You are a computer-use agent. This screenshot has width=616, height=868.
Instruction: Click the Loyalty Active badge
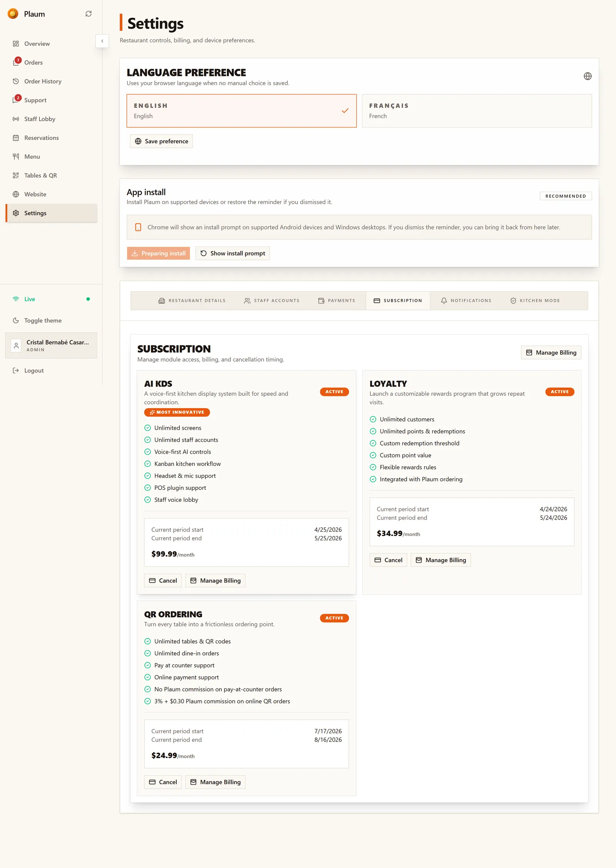(560, 392)
